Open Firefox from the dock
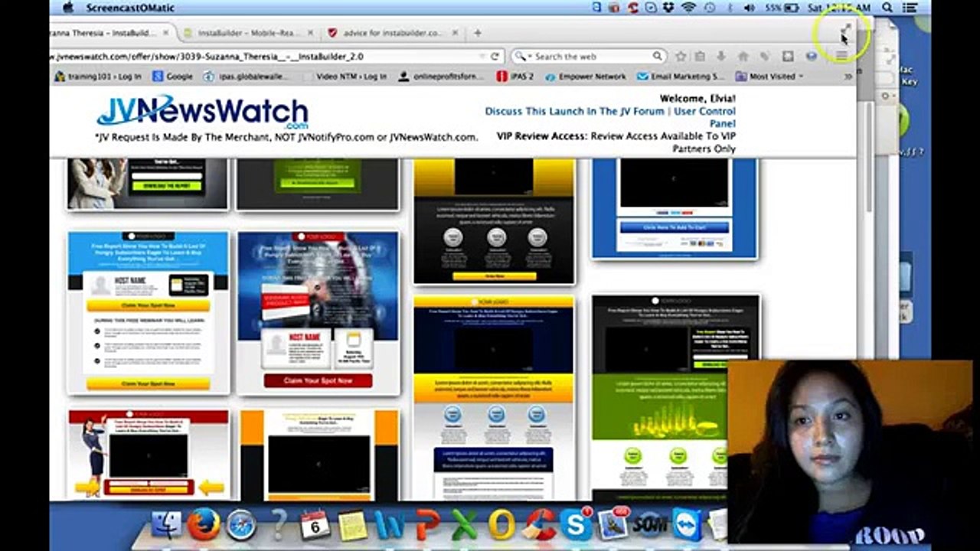 tap(203, 526)
